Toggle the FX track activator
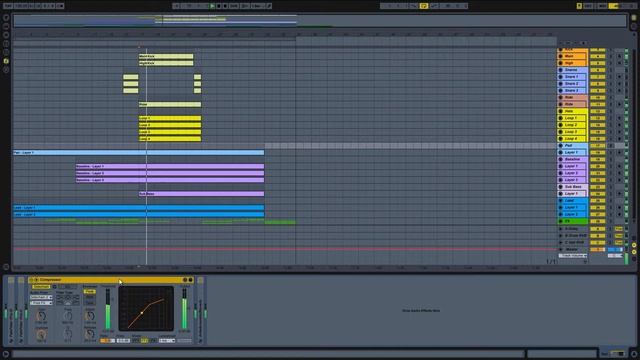This screenshot has height=360, width=640. coord(598,221)
